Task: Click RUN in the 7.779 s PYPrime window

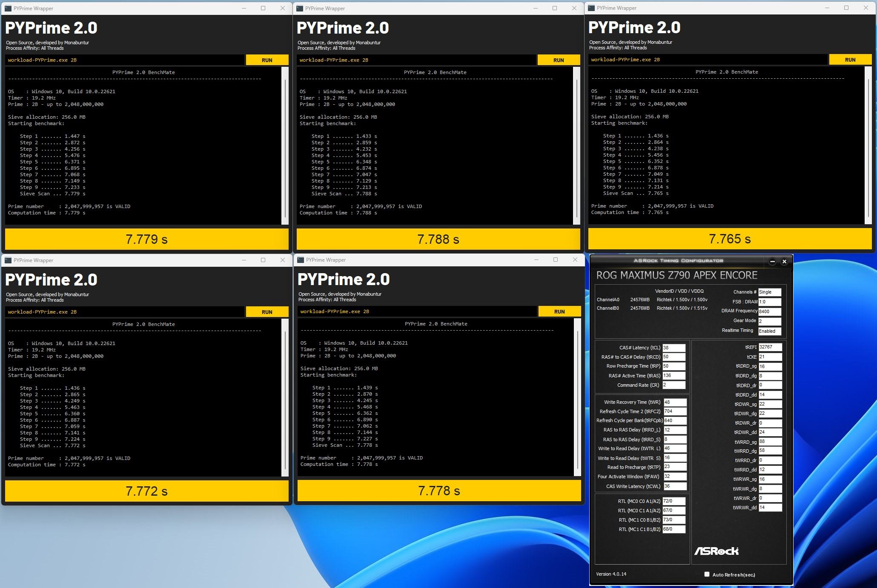Action: [267, 60]
